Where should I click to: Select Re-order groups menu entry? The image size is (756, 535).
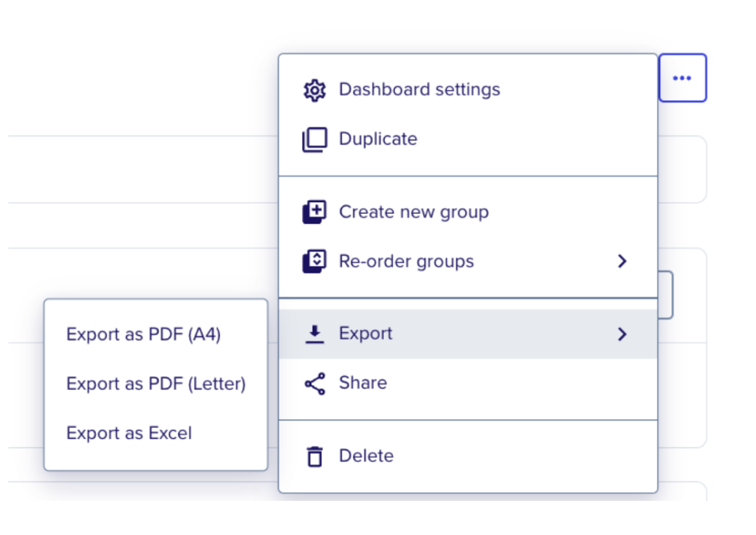click(468, 261)
